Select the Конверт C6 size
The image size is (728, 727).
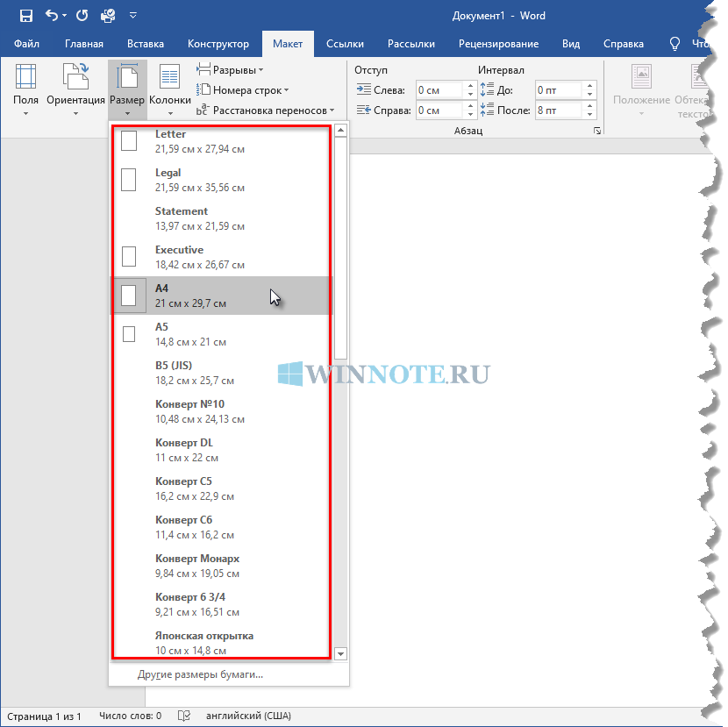(222, 527)
